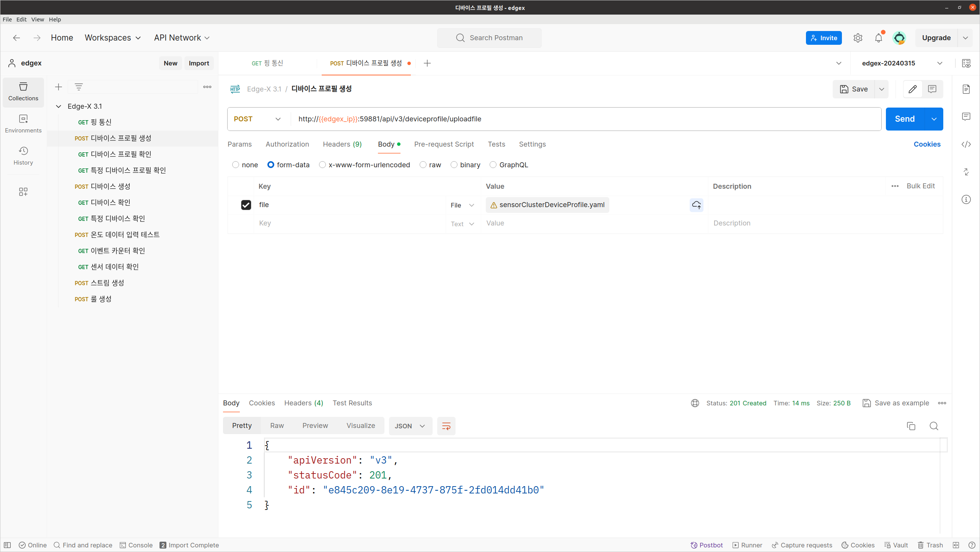Viewport: 980px width, 552px height.
Task: Switch to the Pre-request Script tab
Action: (444, 144)
